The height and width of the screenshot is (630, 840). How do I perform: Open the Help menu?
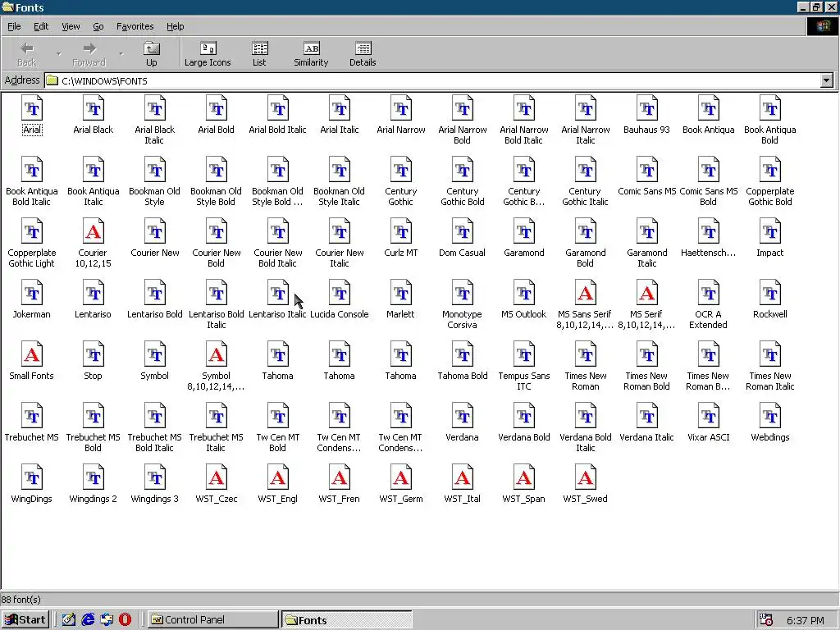coord(175,26)
